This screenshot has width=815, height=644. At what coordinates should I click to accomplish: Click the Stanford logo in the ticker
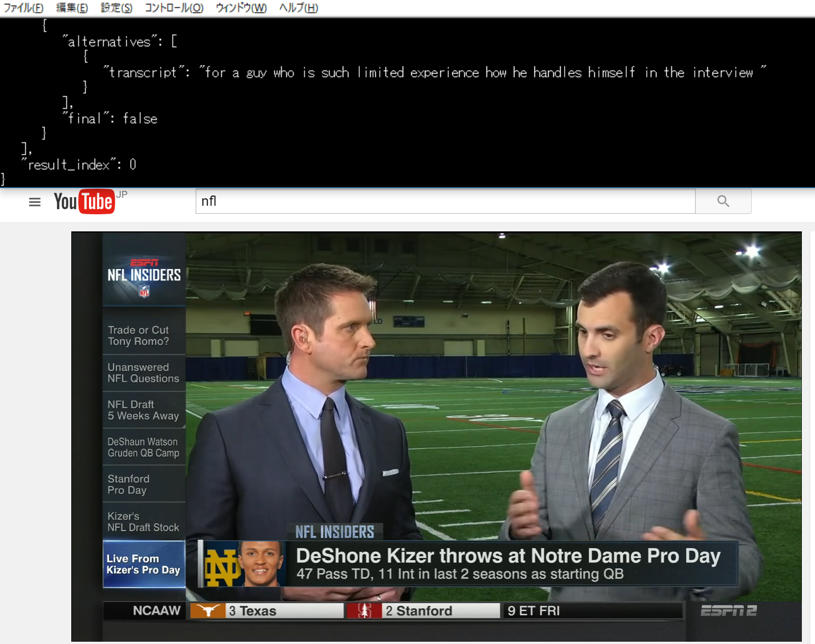[x=364, y=611]
